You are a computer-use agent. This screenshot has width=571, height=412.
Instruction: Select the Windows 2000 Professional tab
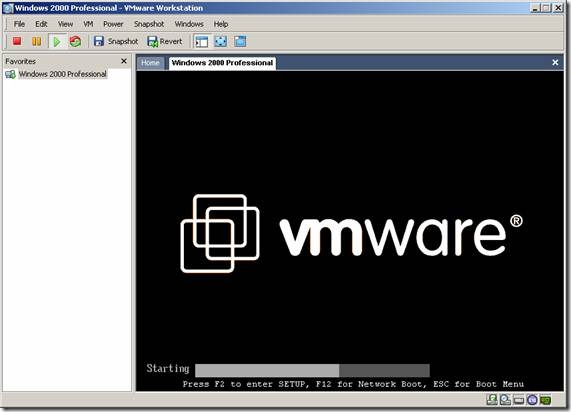pos(222,63)
